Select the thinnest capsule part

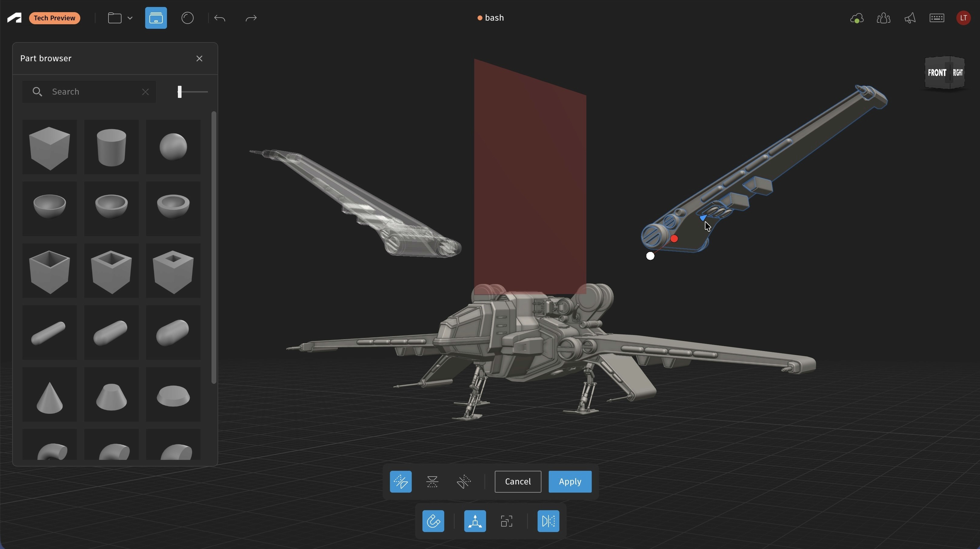(49, 333)
